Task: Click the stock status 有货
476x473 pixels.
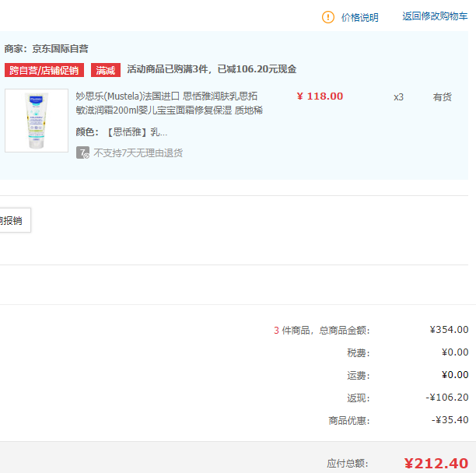Action: tap(443, 97)
